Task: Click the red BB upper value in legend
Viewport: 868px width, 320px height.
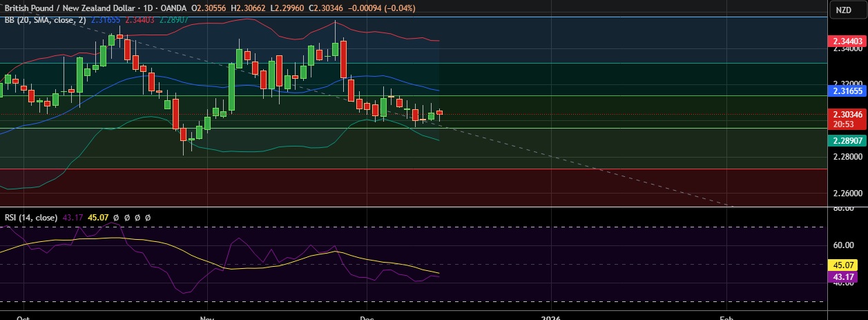Action: [x=140, y=20]
